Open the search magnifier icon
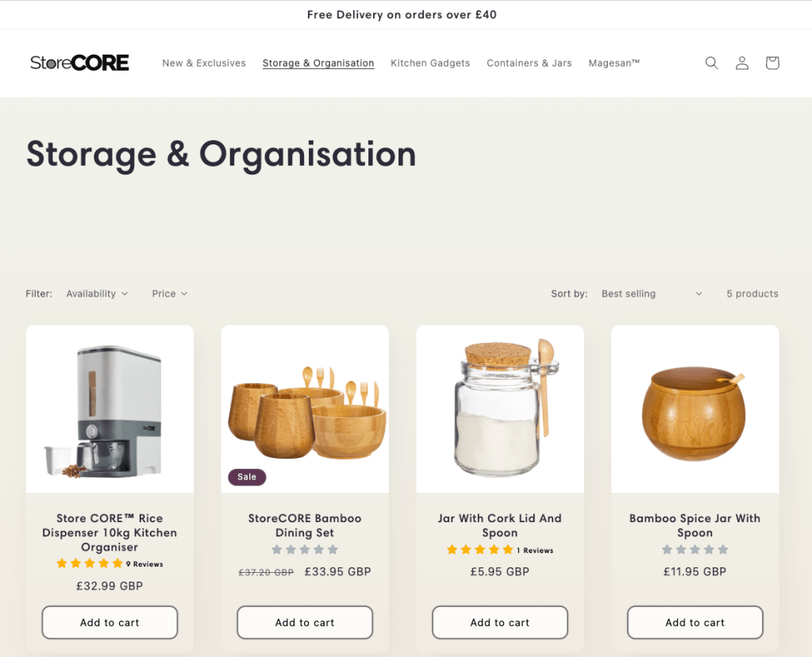 (711, 63)
